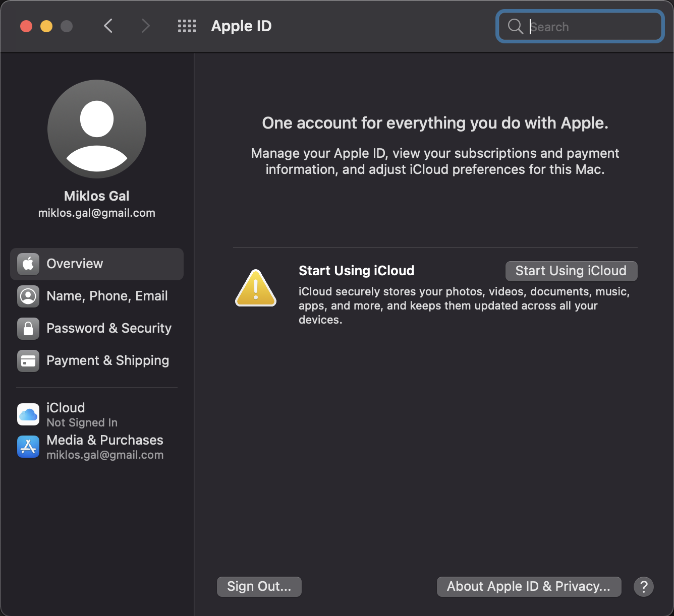The image size is (674, 616).
Task: Go forward with the right chevron
Action: (145, 26)
